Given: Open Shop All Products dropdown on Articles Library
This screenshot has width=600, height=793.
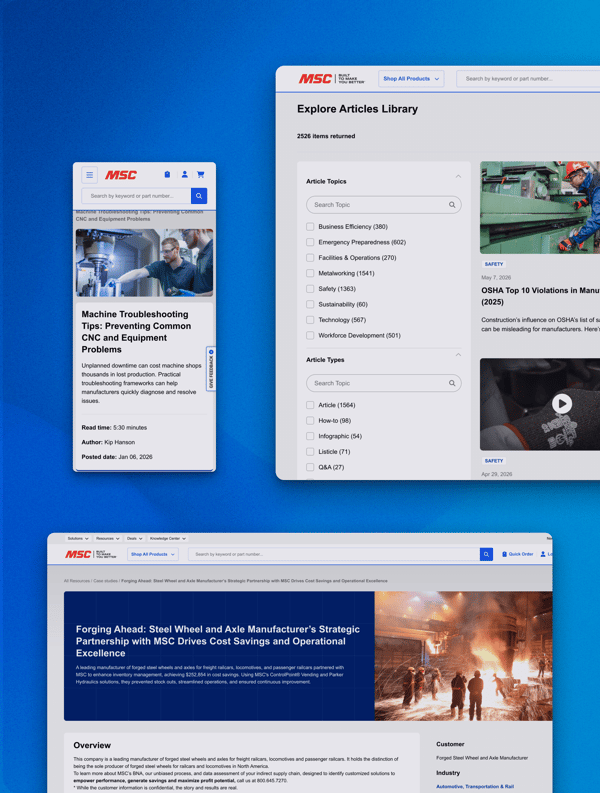Looking at the screenshot, I should (411, 79).
